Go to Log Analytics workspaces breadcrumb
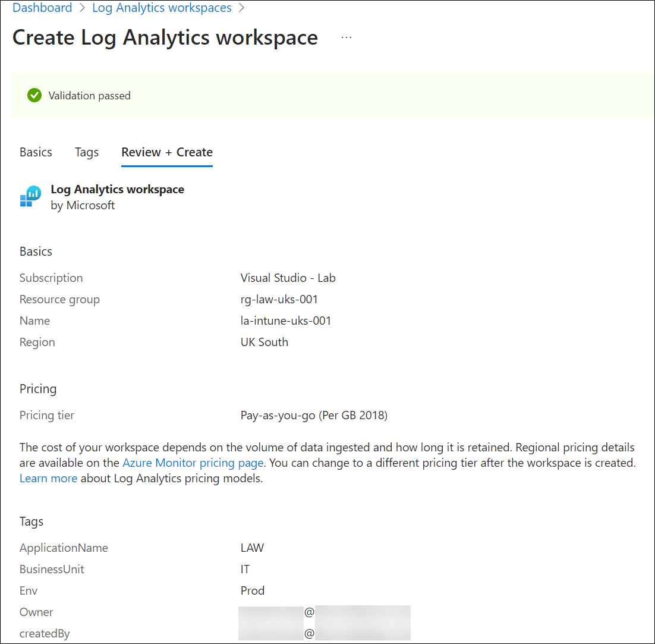This screenshot has width=655, height=644. click(162, 8)
